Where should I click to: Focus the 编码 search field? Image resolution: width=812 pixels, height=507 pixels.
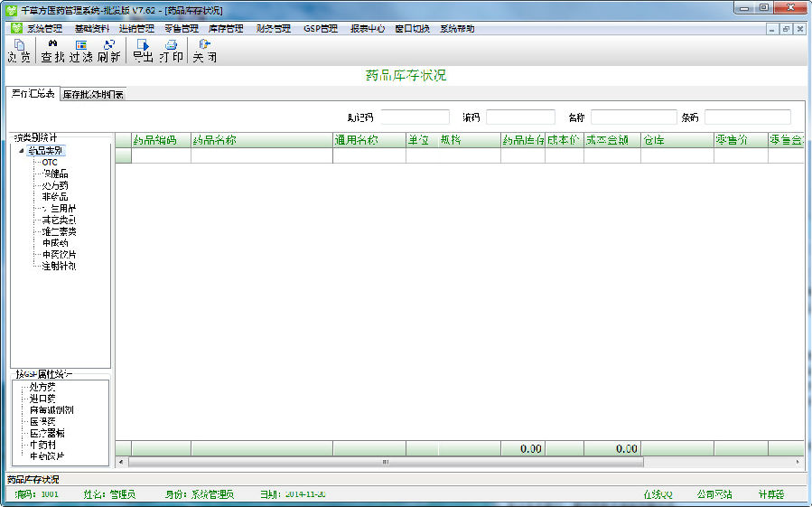click(520, 117)
